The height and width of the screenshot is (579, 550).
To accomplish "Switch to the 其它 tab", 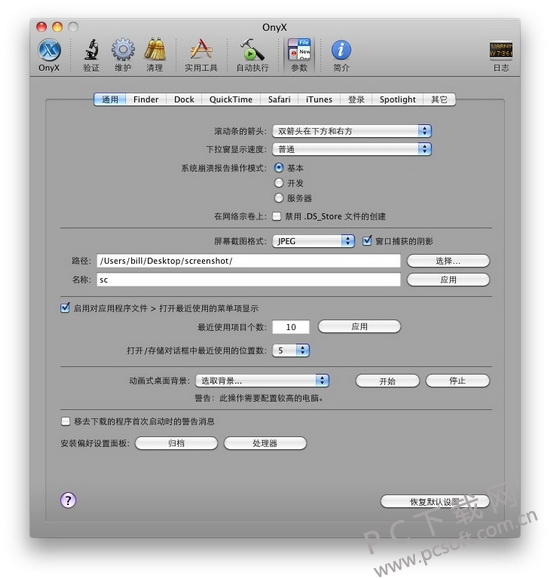I will [x=439, y=99].
